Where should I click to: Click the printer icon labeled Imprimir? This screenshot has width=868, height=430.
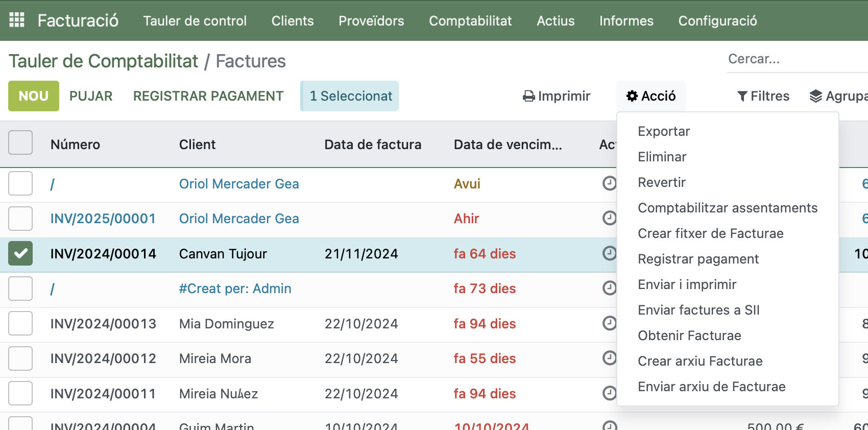pos(529,96)
